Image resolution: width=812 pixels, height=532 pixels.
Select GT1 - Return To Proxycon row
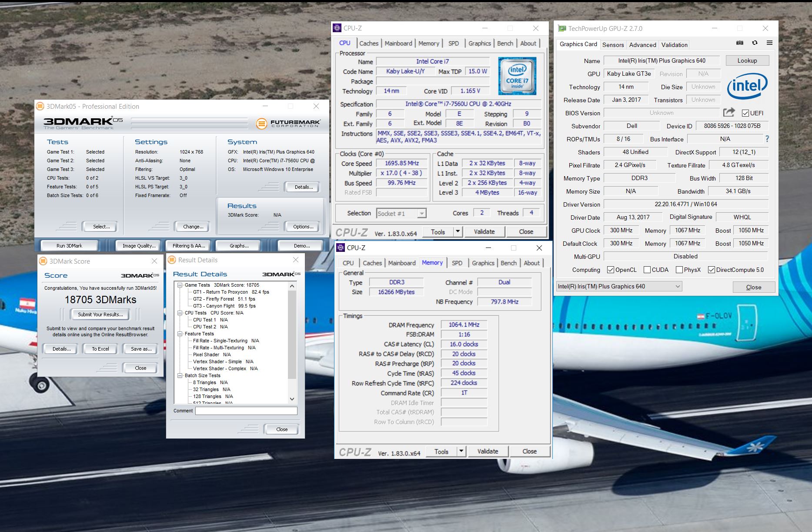(231, 292)
